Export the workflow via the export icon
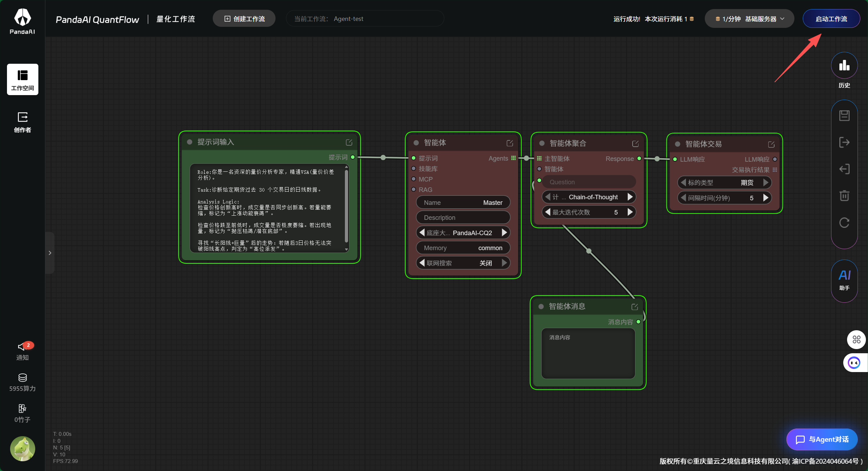868x471 pixels. point(844,142)
